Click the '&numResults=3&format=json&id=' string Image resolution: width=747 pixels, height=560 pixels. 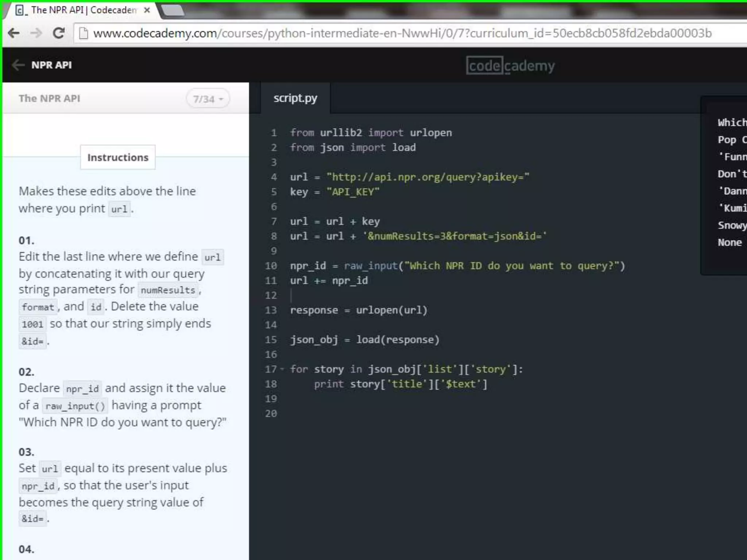(454, 236)
